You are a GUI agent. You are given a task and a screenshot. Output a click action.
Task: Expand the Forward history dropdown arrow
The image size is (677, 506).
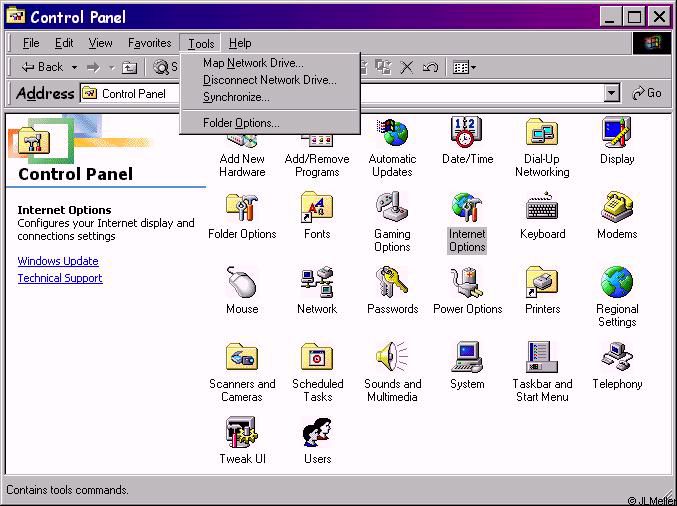tap(111, 68)
